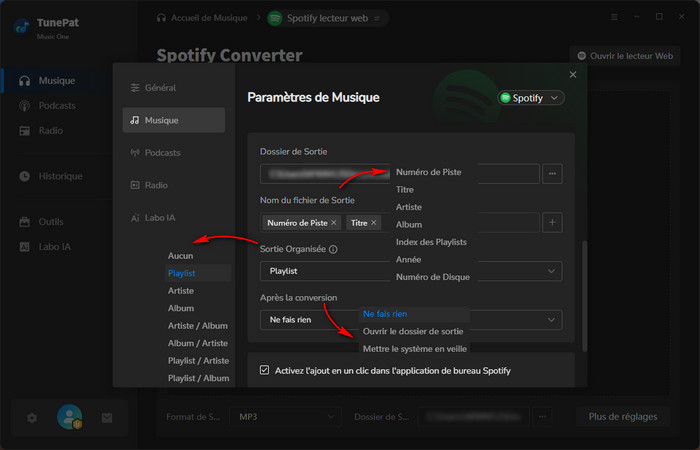Browse for output folder with ellipsis button
The image size is (700, 450).
click(552, 174)
